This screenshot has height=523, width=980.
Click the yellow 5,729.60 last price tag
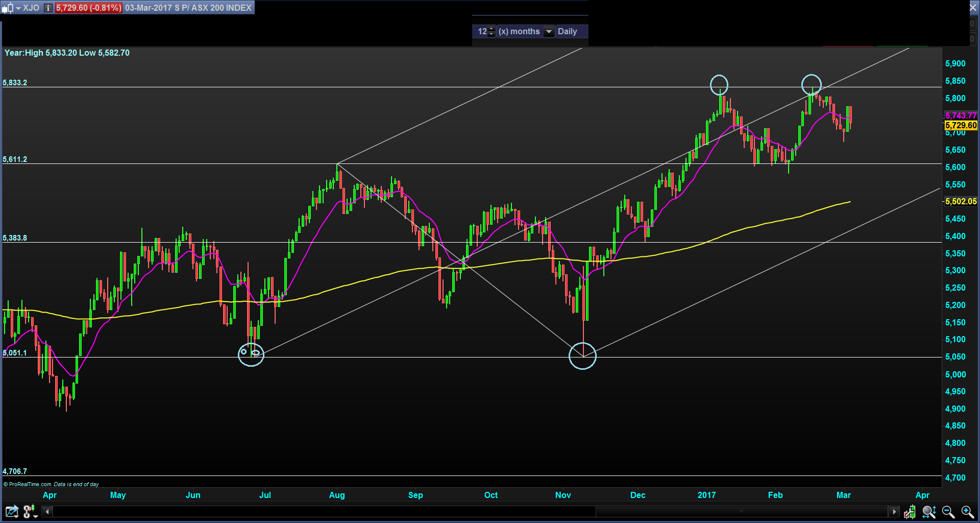[961, 125]
